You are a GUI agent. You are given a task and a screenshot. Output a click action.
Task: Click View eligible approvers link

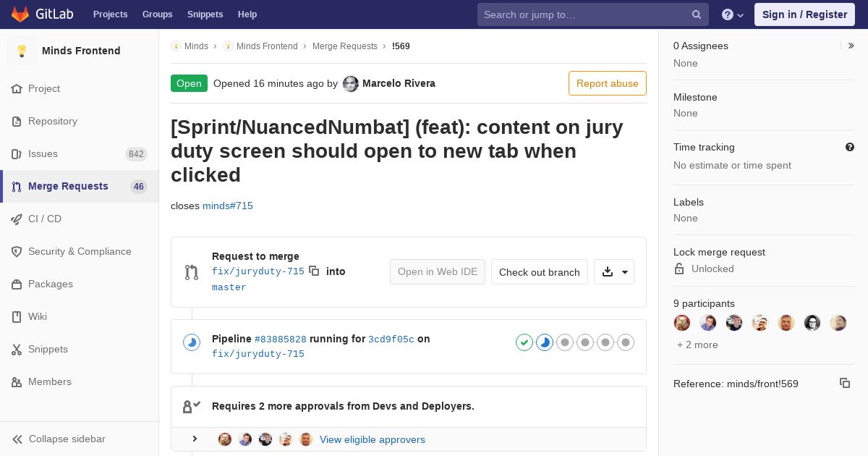[x=373, y=439]
